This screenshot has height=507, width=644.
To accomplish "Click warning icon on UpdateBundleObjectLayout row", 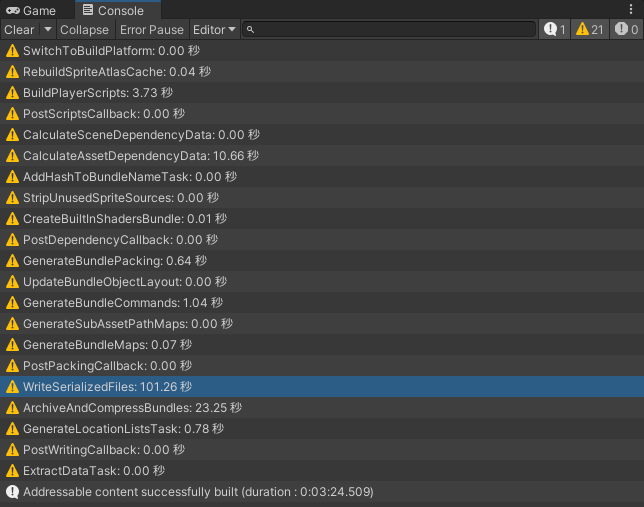I will pyautogui.click(x=12, y=282).
